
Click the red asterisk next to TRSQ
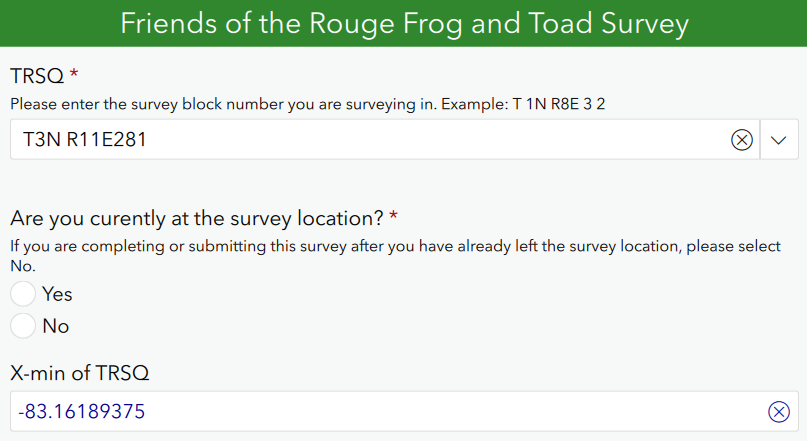pyautogui.click(x=74, y=76)
